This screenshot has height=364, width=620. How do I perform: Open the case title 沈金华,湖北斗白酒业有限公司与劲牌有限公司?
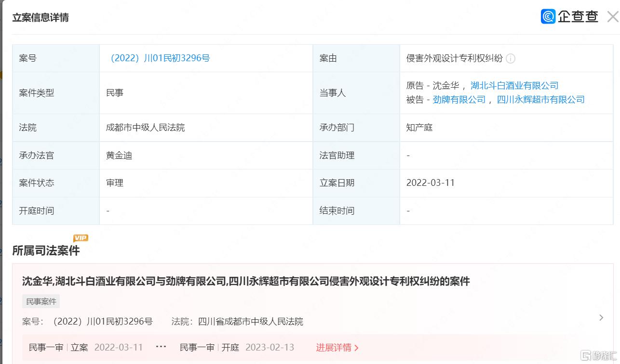(x=246, y=281)
